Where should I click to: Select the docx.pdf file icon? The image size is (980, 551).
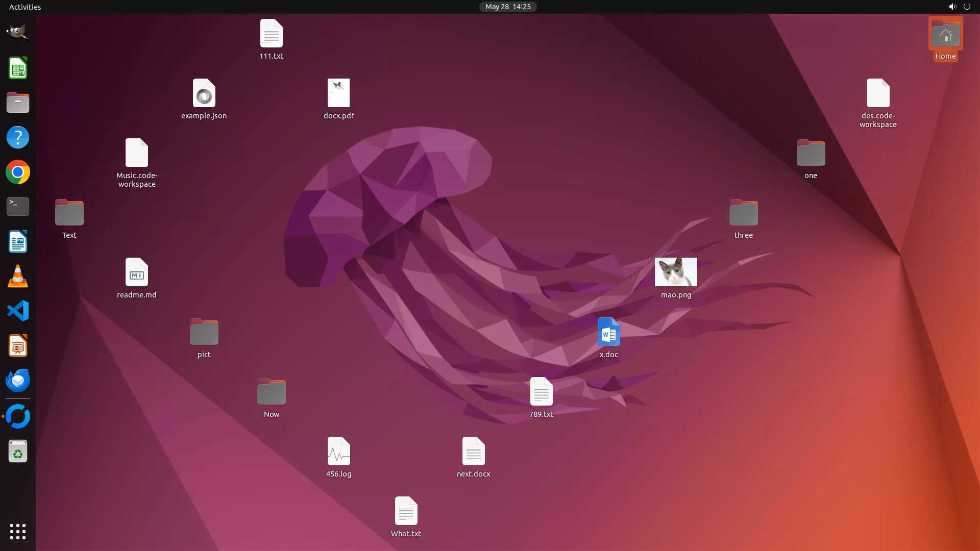[x=338, y=93]
